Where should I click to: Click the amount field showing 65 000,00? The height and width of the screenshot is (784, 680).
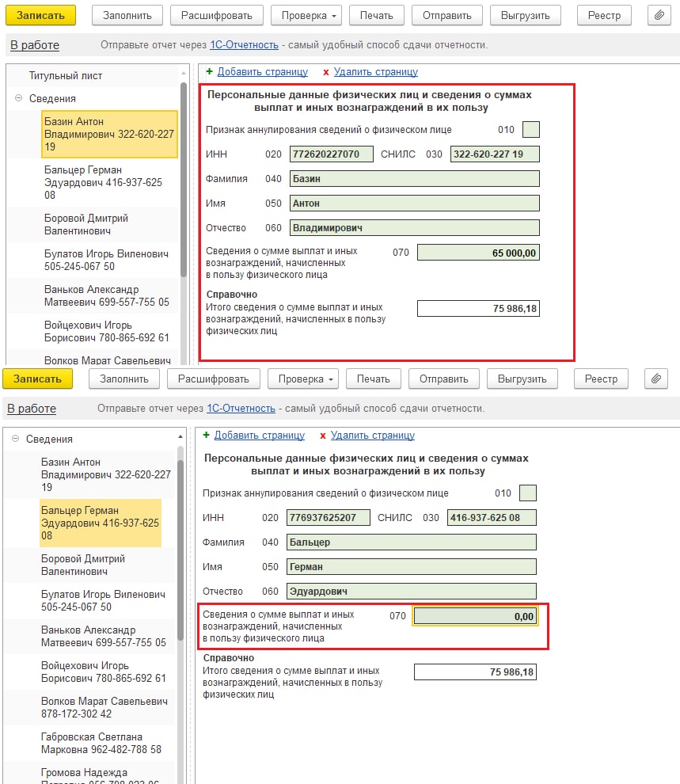[x=477, y=253]
